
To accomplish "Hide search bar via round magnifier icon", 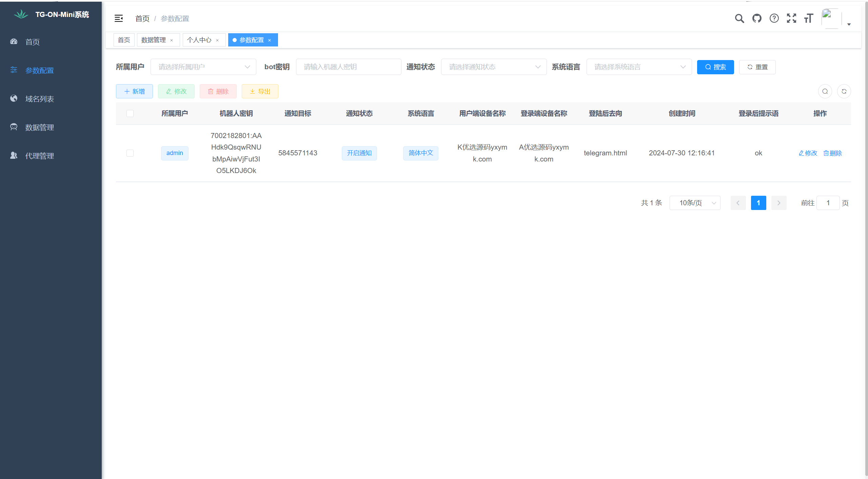I will point(825,91).
